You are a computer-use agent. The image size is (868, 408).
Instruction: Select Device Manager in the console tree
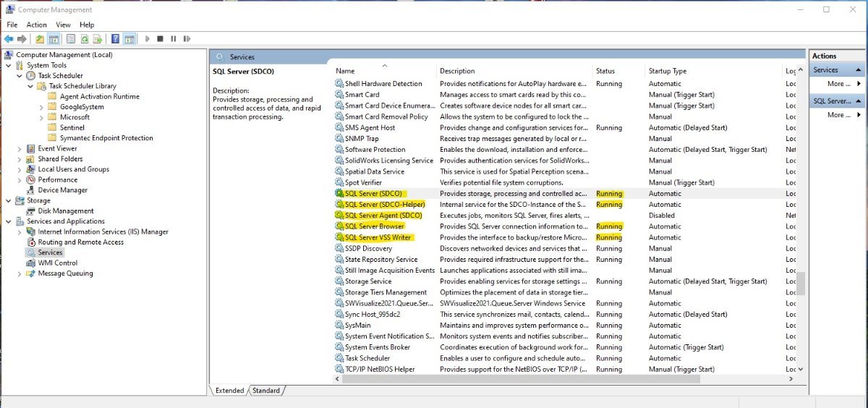pyautogui.click(x=62, y=190)
